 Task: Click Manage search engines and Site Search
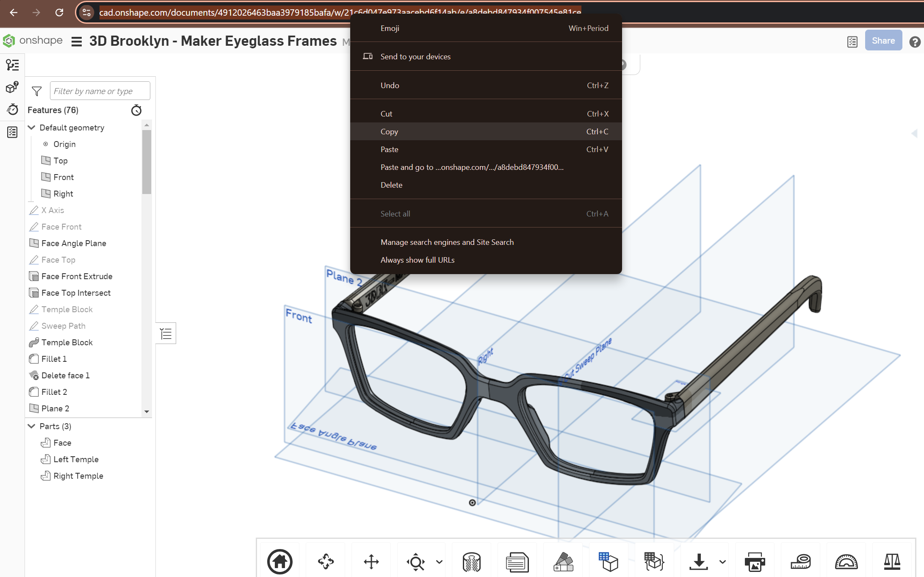click(x=447, y=242)
